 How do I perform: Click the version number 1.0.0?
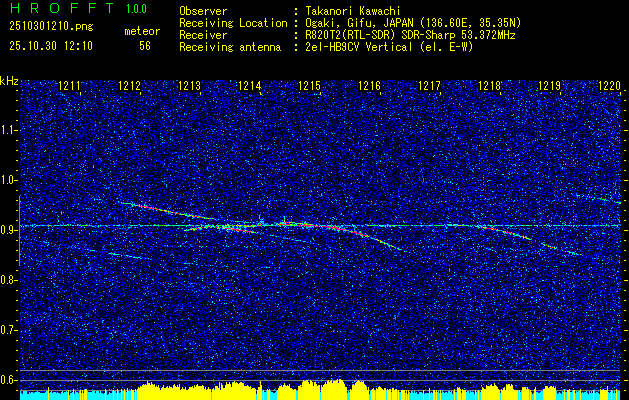click(x=136, y=8)
